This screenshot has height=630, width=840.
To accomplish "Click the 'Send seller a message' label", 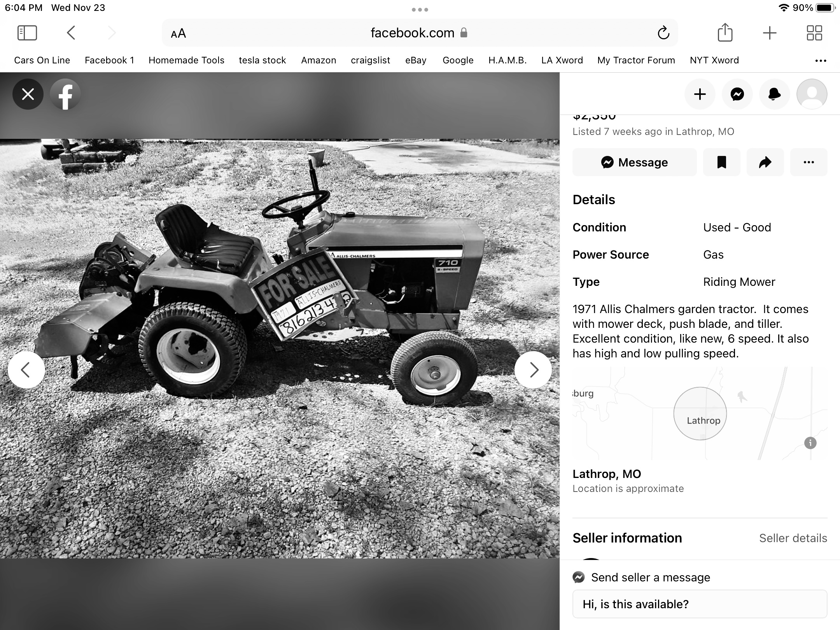I will [651, 577].
